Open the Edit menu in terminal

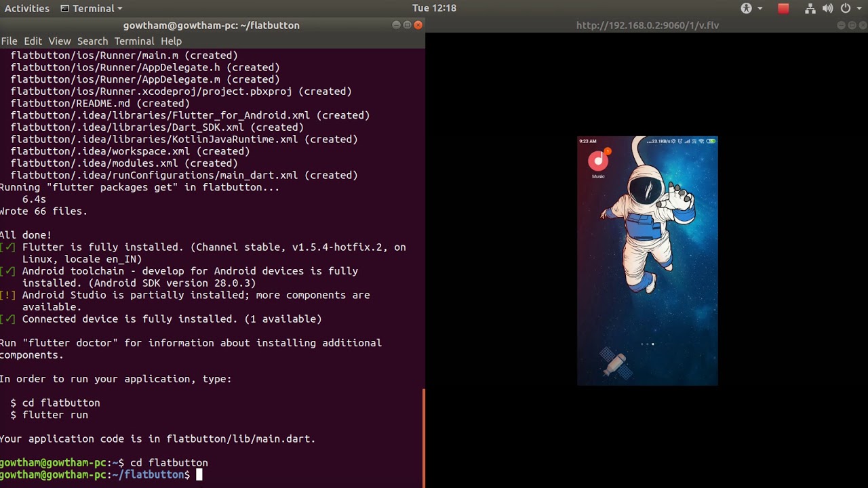[x=33, y=41]
